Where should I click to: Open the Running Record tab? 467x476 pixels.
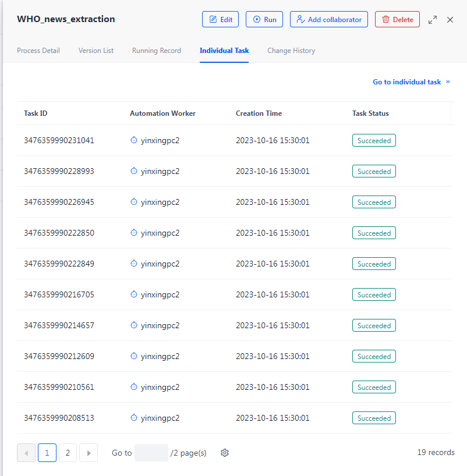pyautogui.click(x=157, y=51)
